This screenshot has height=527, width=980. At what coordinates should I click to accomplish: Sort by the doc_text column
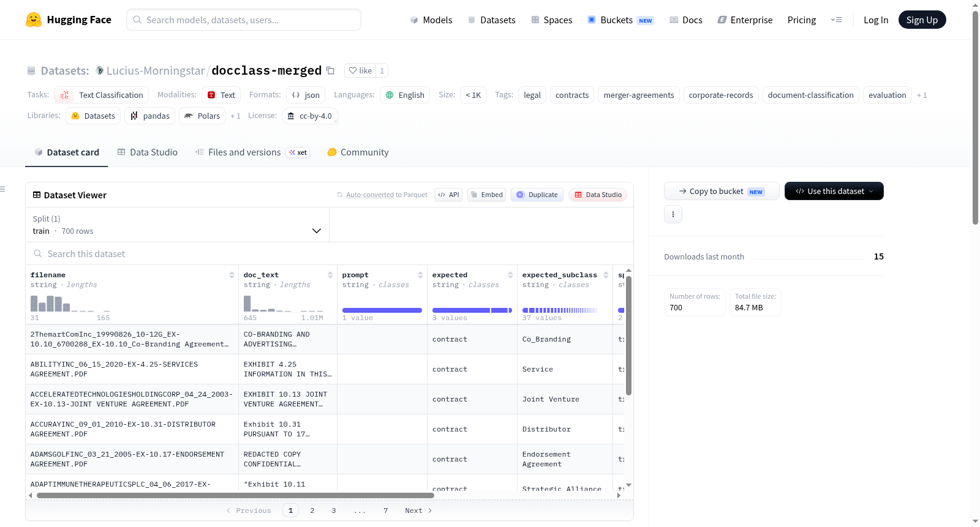(330, 275)
